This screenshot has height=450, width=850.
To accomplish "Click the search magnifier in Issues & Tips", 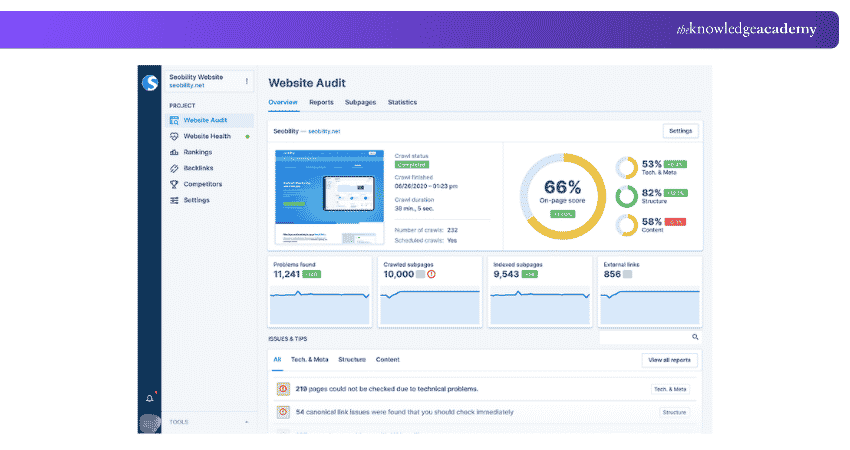I will tap(695, 337).
